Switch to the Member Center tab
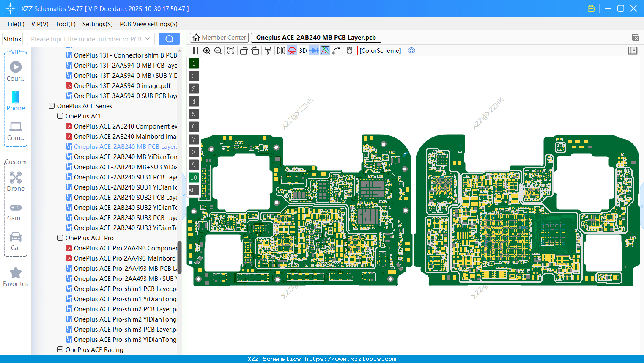 click(x=219, y=37)
